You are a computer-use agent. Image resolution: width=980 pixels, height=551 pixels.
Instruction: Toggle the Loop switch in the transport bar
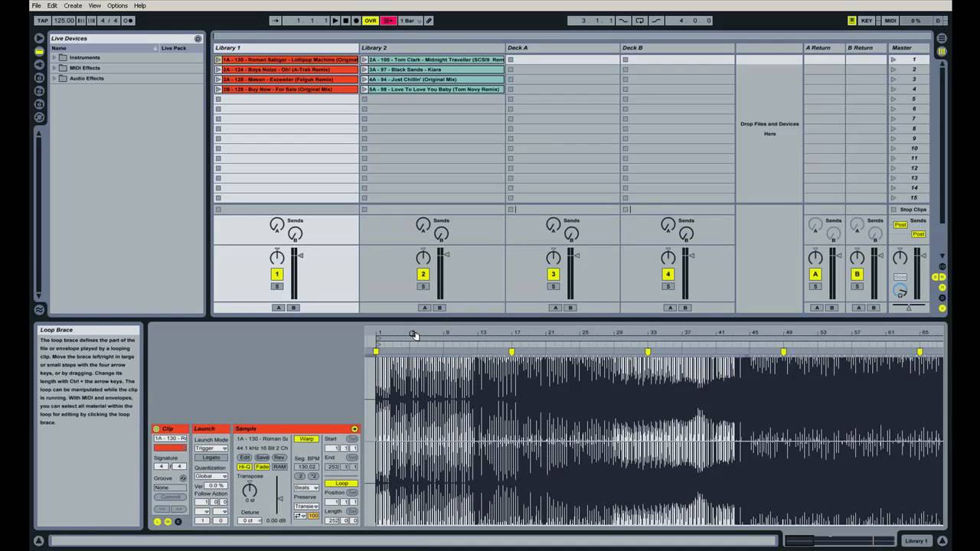pos(640,21)
